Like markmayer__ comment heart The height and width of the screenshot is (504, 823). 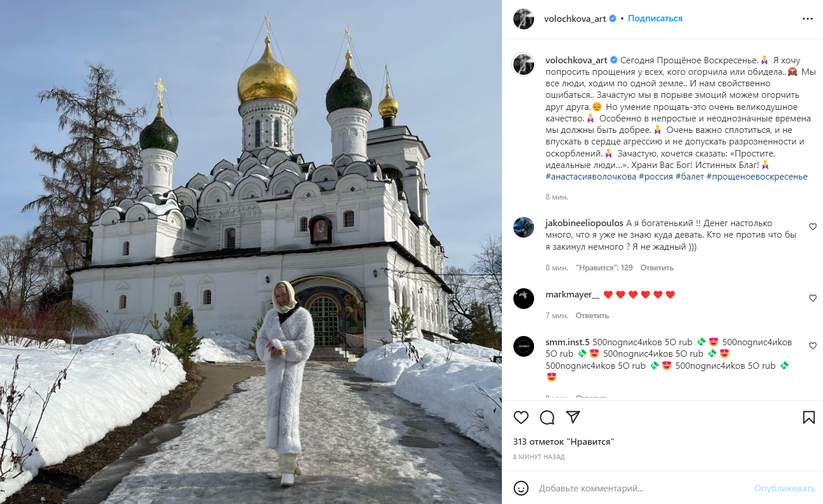click(x=813, y=298)
